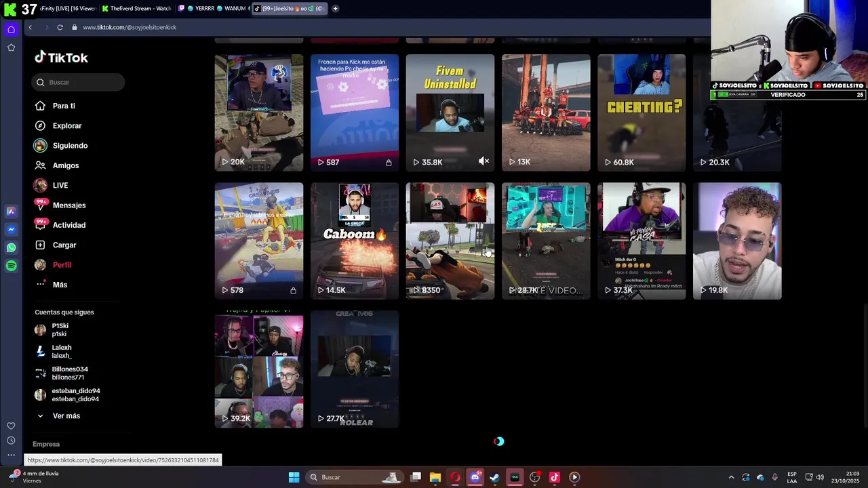
Task: Open the video with 39.2K views
Action: [x=259, y=369]
